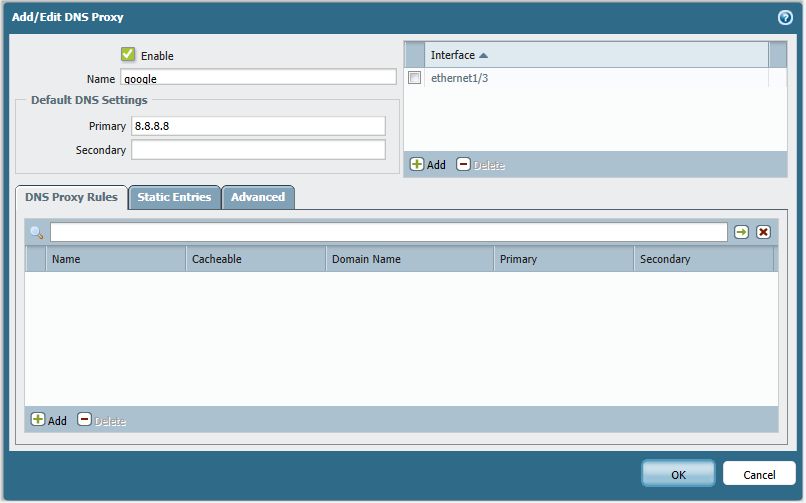This screenshot has height=503, width=806.
Task: Delete selected DNS proxy rule
Action: (102, 420)
